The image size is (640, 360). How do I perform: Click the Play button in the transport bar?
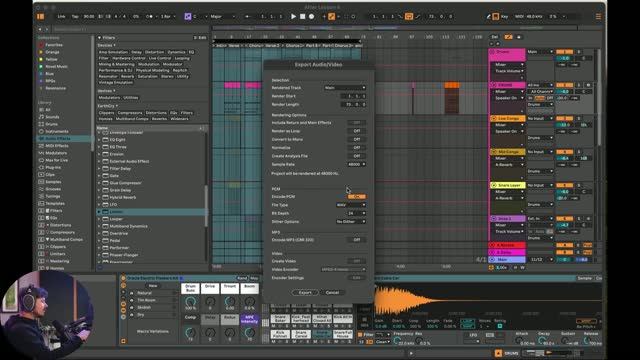pyautogui.click(x=293, y=16)
